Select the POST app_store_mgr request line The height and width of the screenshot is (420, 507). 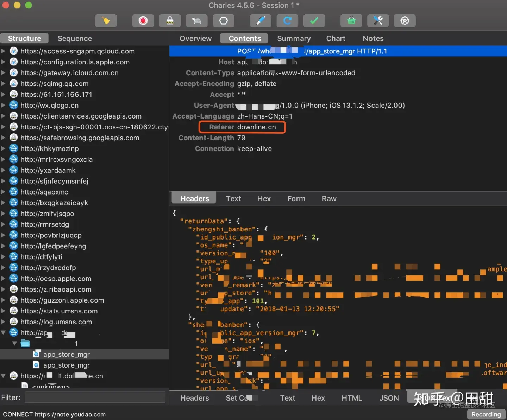338,51
